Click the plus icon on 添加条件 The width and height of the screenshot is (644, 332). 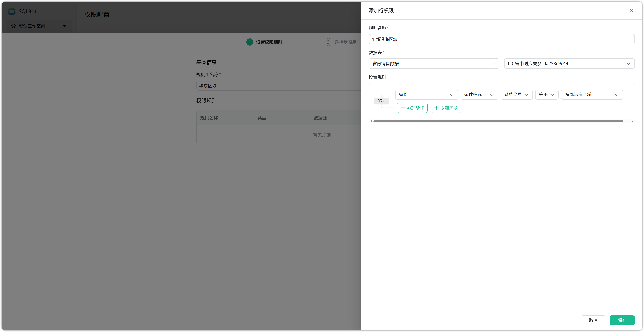pyautogui.click(x=403, y=108)
